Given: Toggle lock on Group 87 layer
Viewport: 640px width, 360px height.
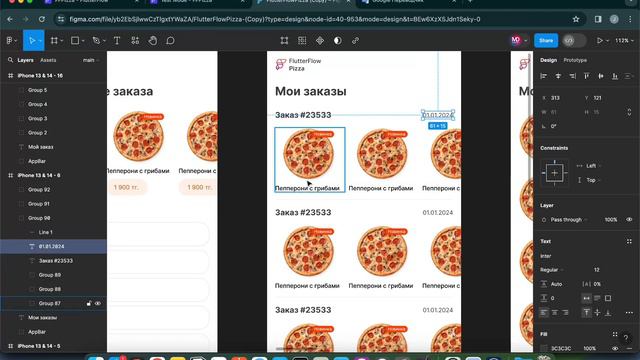Looking at the screenshot, I should [89, 303].
